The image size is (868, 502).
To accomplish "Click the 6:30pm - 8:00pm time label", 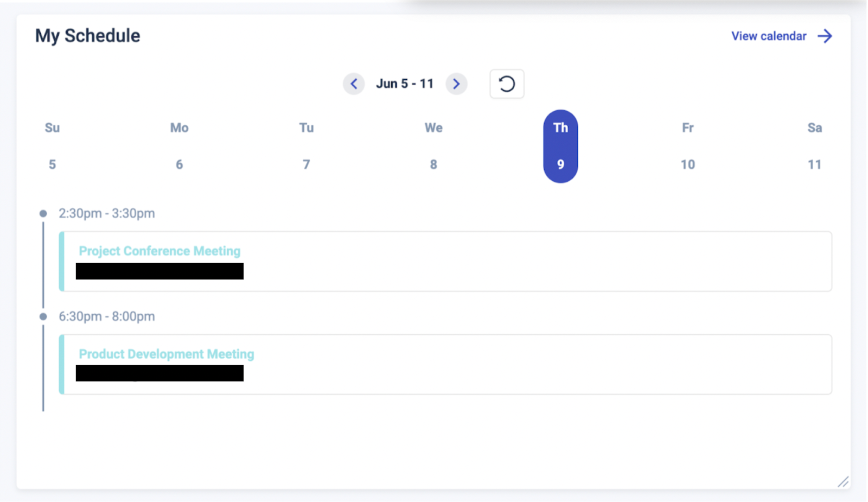I will [x=107, y=316].
